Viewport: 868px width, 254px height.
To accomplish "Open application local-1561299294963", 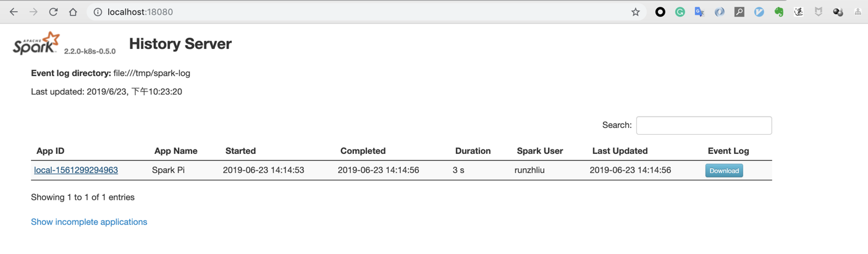I will [76, 170].
